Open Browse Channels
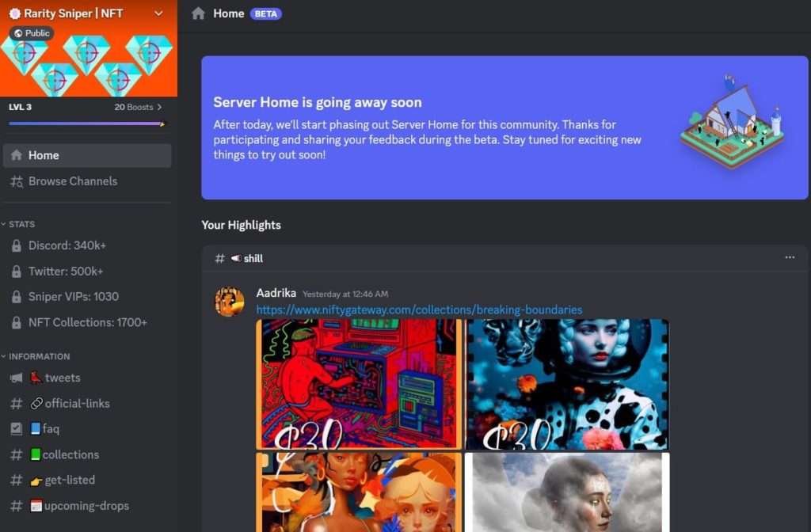 (87, 181)
